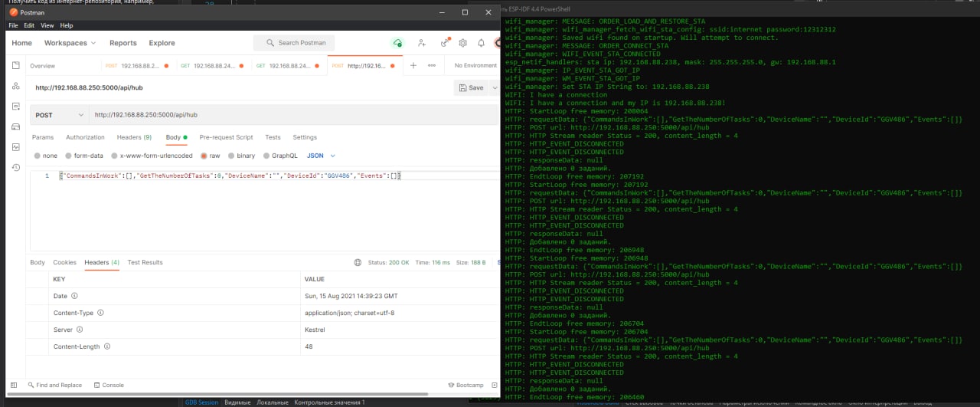
Task: Click the satellite capture requests icon
Action: pos(444,43)
